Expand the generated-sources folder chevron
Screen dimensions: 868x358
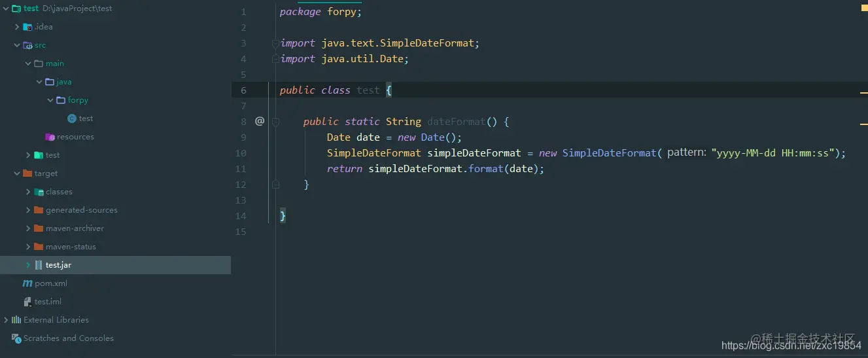[28, 210]
